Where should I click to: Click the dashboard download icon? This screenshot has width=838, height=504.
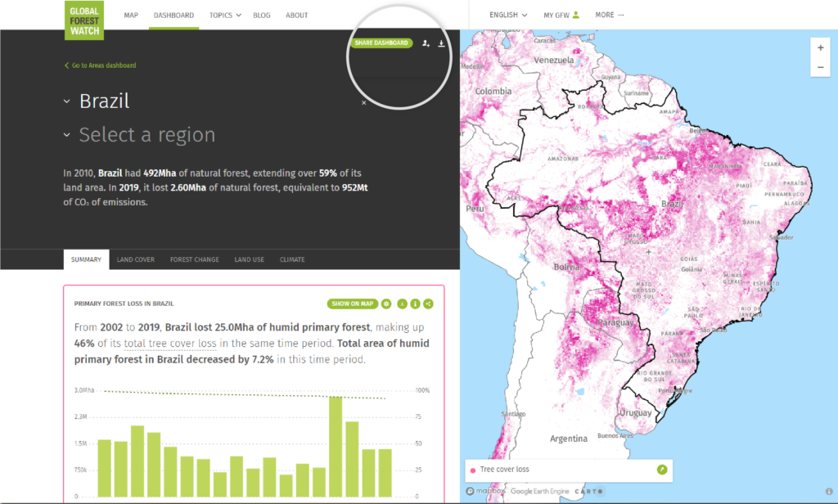pos(441,43)
